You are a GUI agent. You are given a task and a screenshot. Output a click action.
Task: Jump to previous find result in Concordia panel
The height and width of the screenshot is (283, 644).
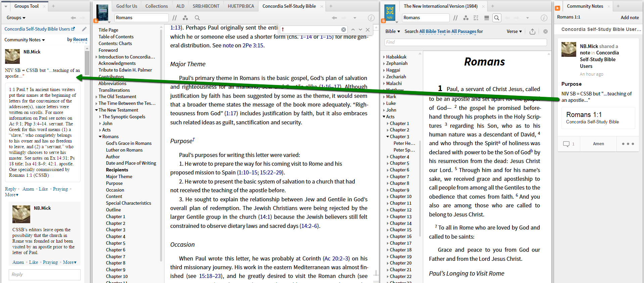click(x=353, y=30)
